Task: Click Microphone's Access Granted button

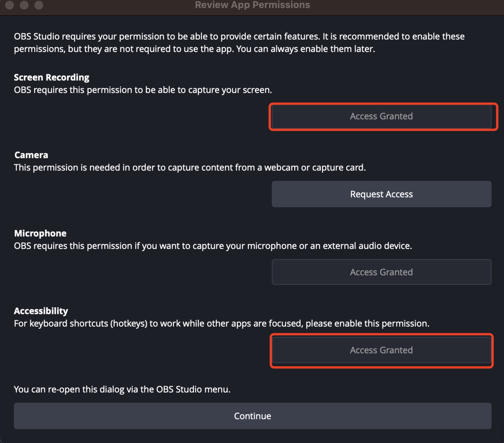Action: point(381,272)
